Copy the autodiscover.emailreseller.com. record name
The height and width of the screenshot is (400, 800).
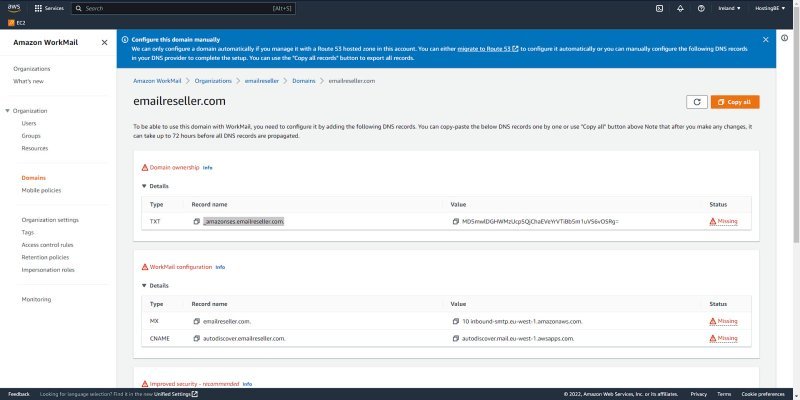(196, 339)
